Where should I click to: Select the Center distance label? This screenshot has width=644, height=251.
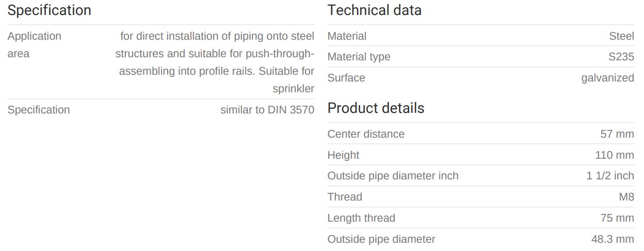coord(366,134)
